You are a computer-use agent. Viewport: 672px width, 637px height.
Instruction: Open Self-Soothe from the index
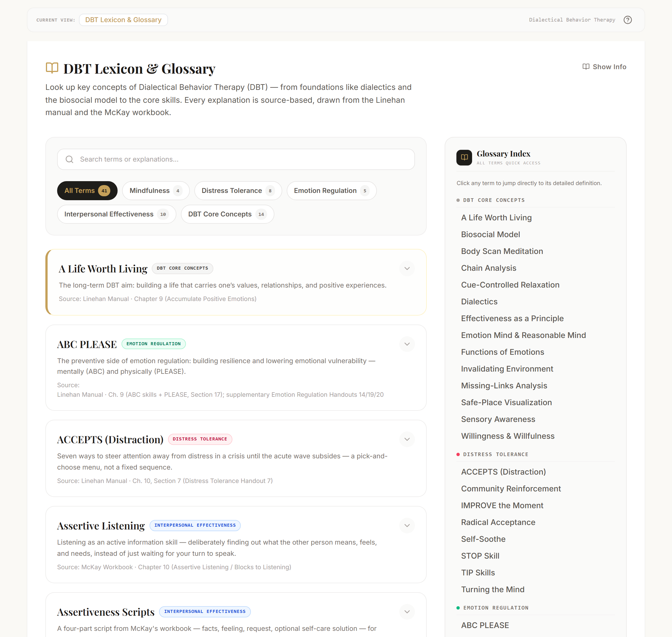(x=483, y=539)
